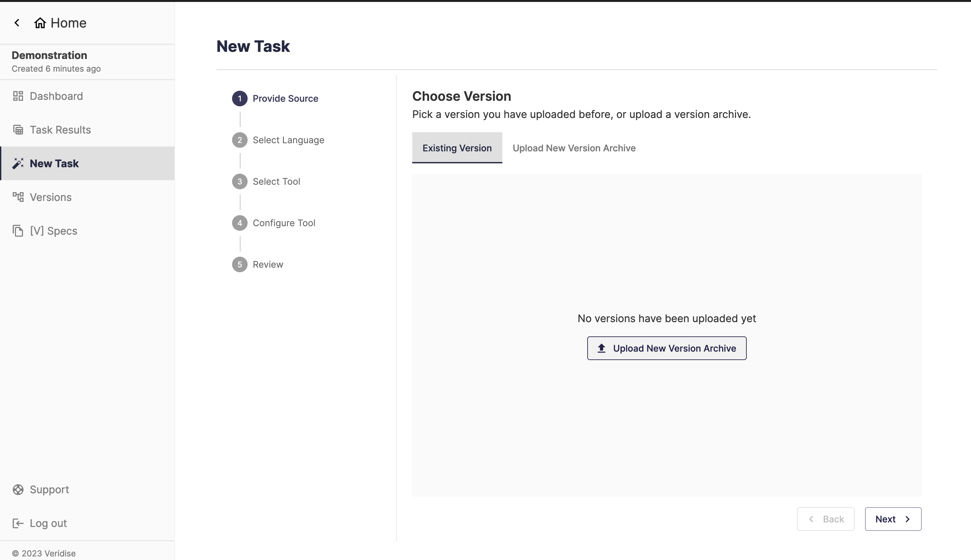Click the Log out arrow icon
The width and height of the screenshot is (971, 560).
[18, 523]
